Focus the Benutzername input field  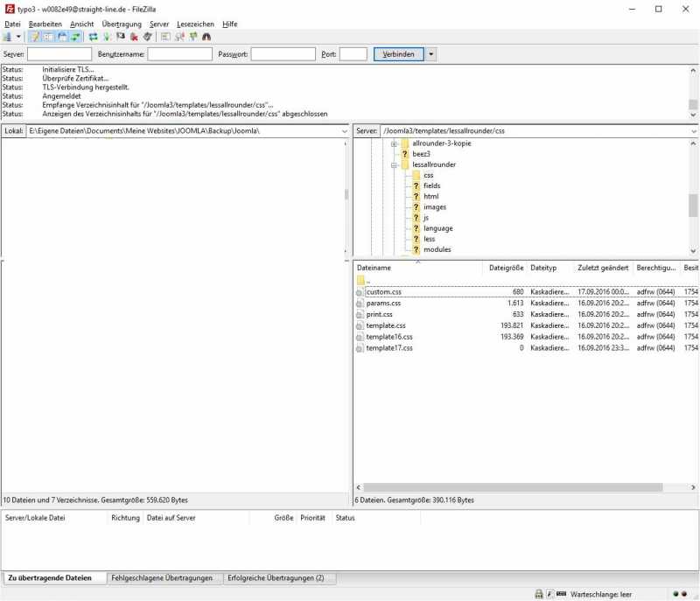180,54
